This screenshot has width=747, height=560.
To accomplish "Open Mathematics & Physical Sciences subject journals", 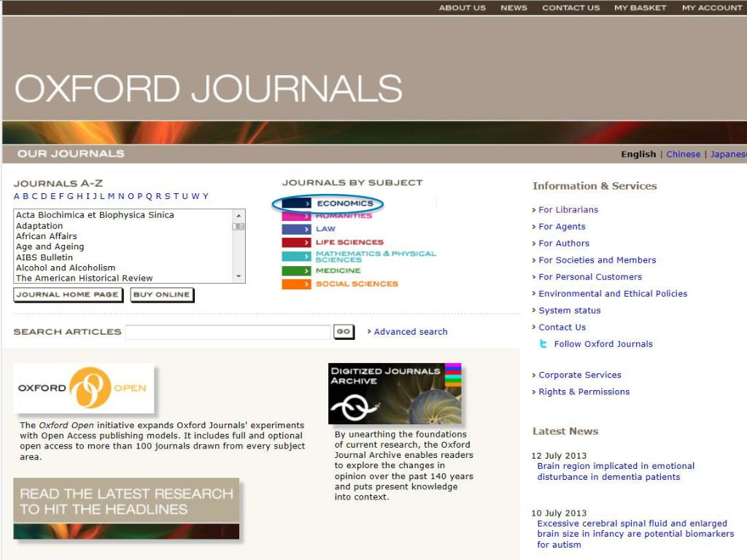I will pyautogui.click(x=376, y=257).
